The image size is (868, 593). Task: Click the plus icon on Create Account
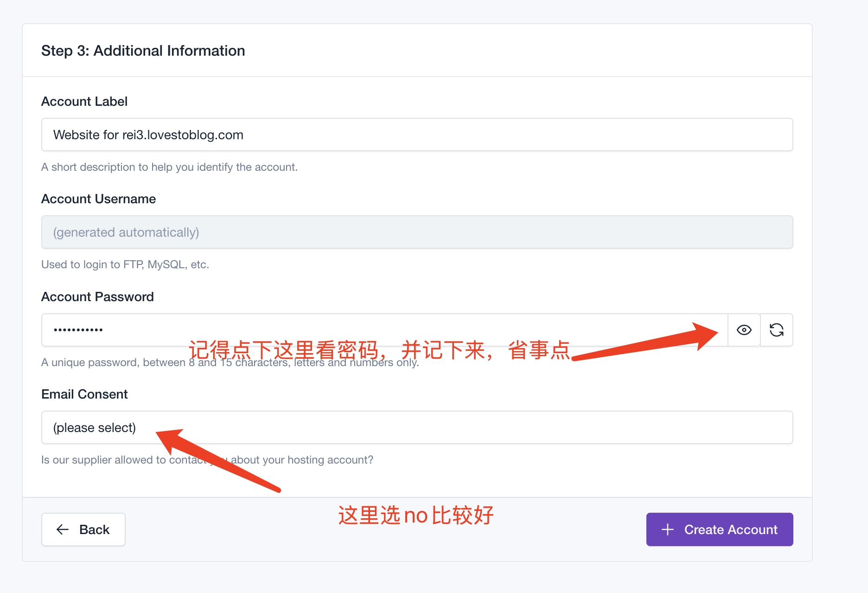click(x=667, y=529)
